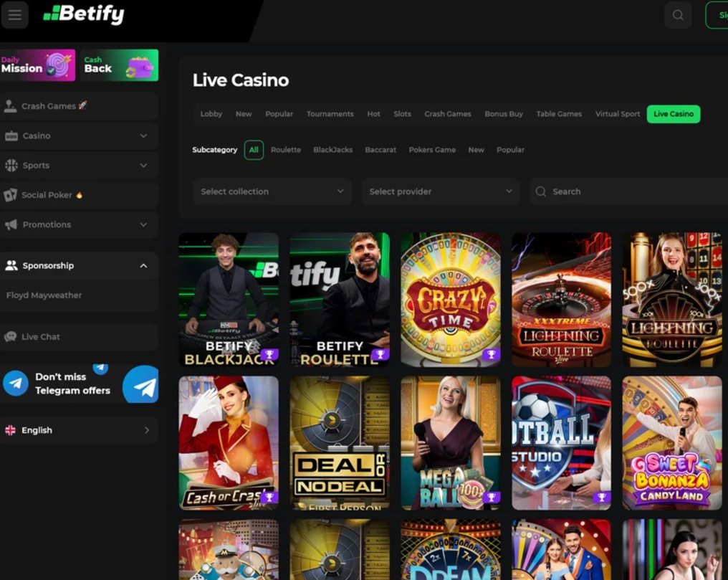Open the Betify Blackjack game
The height and width of the screenshot is (580, 728).
click(229, 300)
